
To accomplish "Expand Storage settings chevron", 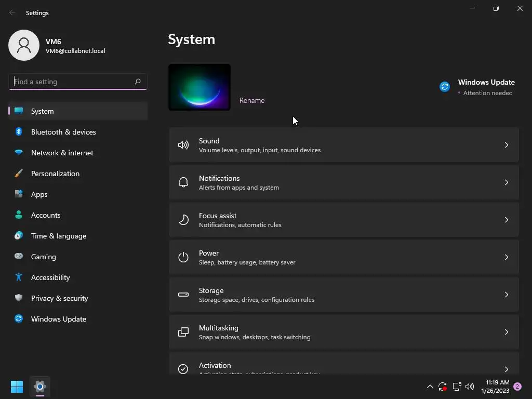I will (506, 295).
